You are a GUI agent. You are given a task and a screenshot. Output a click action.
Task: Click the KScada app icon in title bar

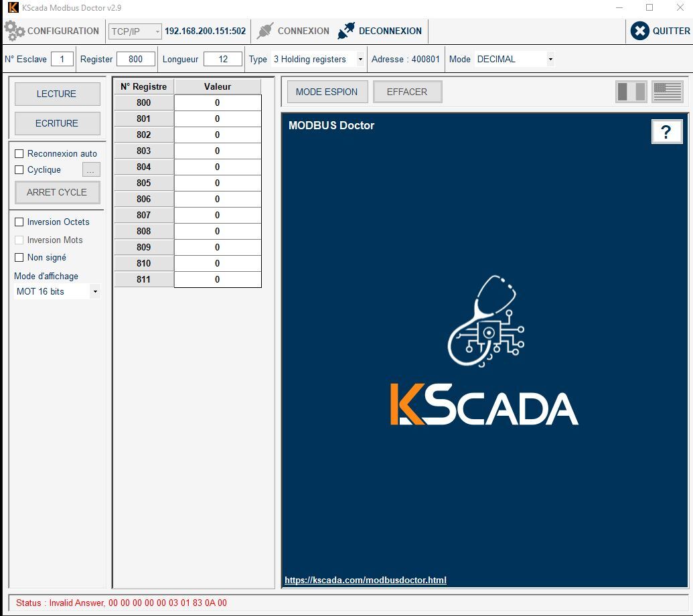pyautogui.click(x=13, y=7)
